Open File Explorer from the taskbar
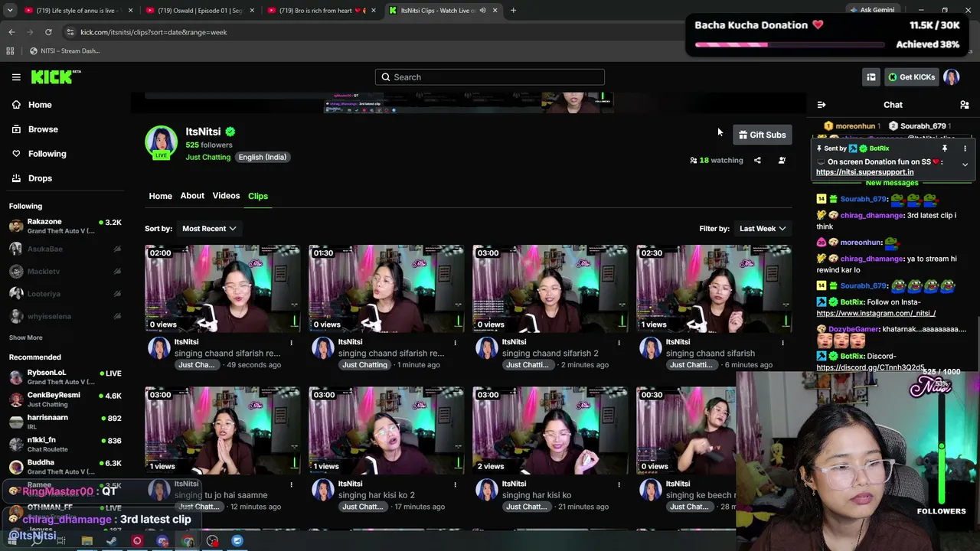The image size is (980, 551). click(87, 541)
